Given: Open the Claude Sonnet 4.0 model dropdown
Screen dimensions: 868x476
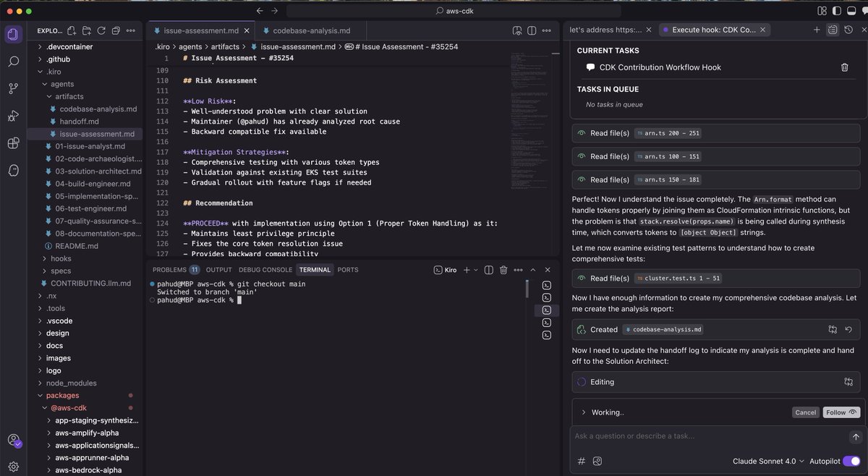Looking at the screenshot, I should tap(768, 461).
